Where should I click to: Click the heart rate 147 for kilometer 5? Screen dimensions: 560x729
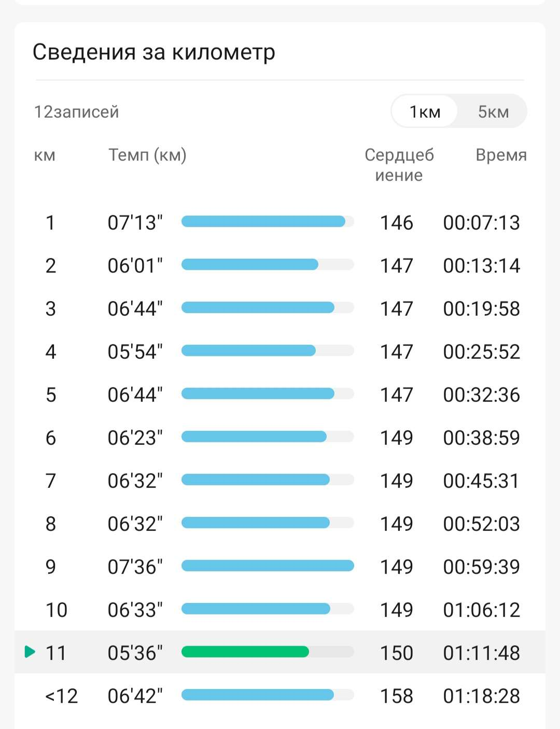(x=397, y=395)
